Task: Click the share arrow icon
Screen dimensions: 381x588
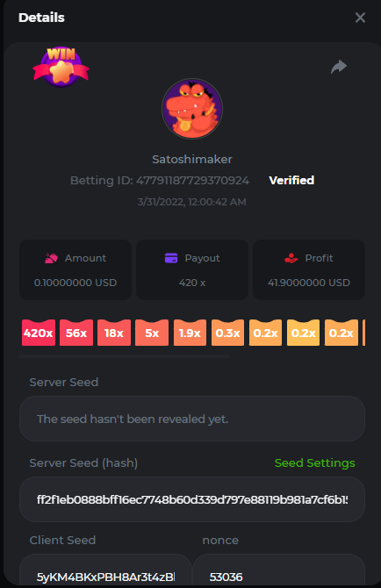Action: pos(339,67)
